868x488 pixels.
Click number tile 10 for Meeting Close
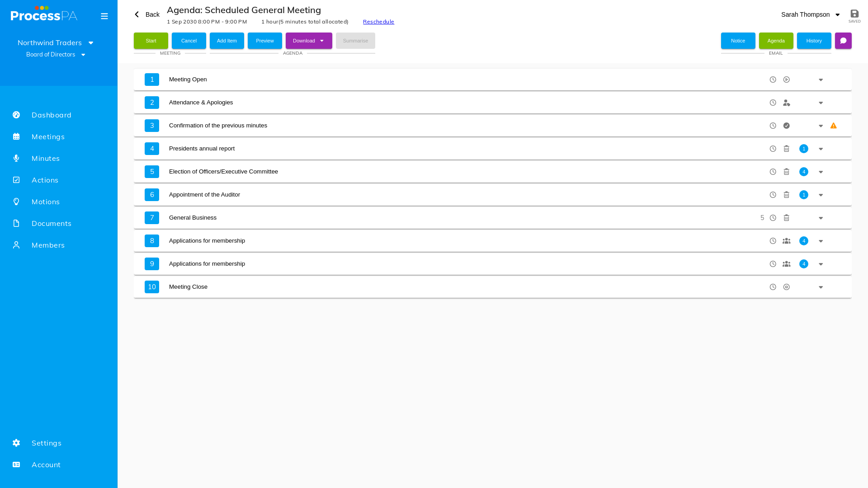[x=152, y=287]
